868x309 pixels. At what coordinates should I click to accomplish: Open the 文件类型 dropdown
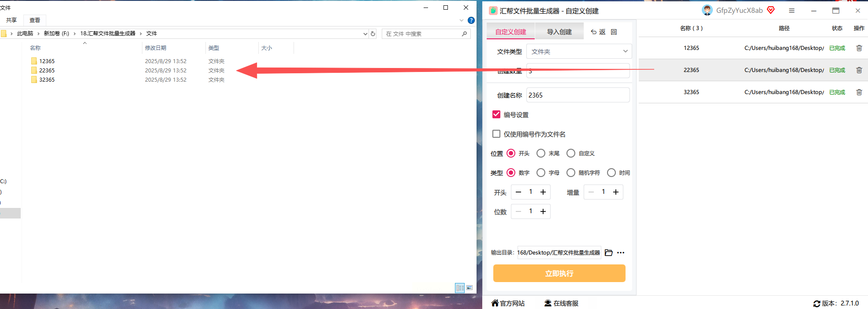click(x=579, y=51)
